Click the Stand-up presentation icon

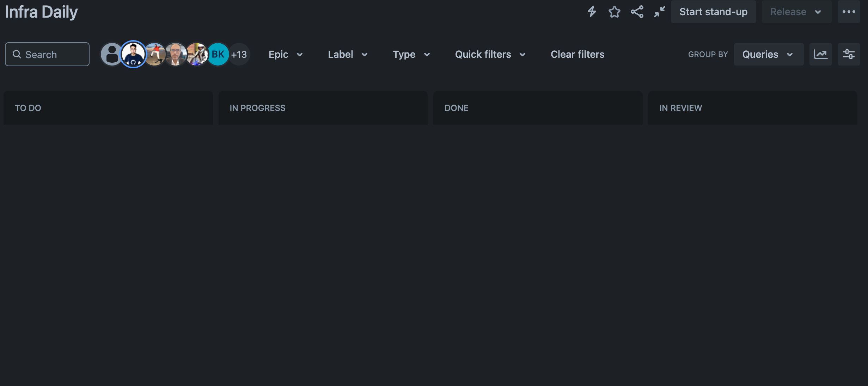[x=659, y=12]
